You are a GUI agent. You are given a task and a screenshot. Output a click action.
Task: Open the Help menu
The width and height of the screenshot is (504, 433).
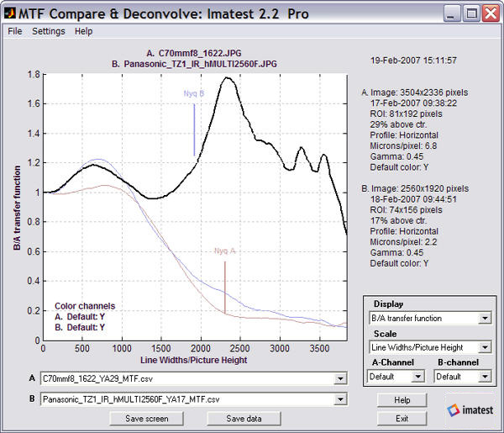(x=83, y=31)
